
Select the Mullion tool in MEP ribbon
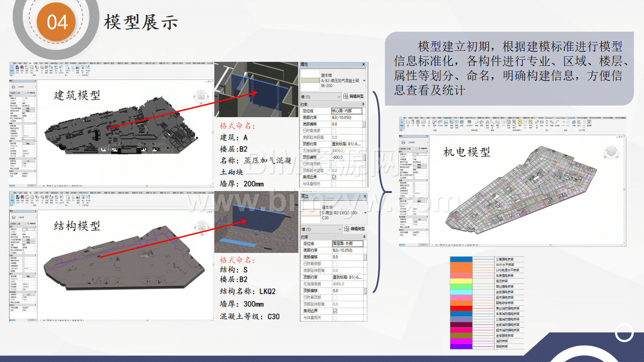coord(461,124)
